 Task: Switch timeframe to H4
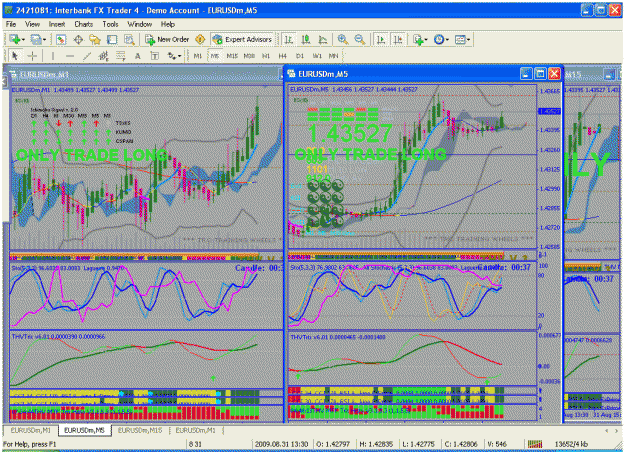coord(283,56)
